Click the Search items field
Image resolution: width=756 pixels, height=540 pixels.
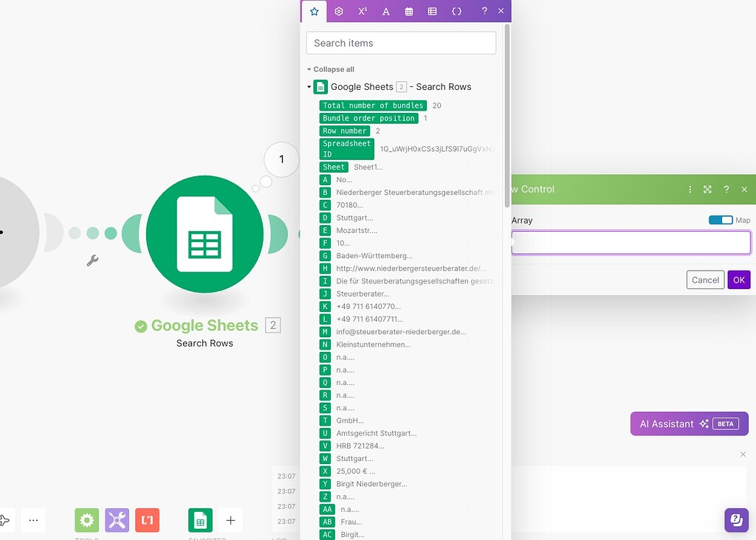[401, 43]
